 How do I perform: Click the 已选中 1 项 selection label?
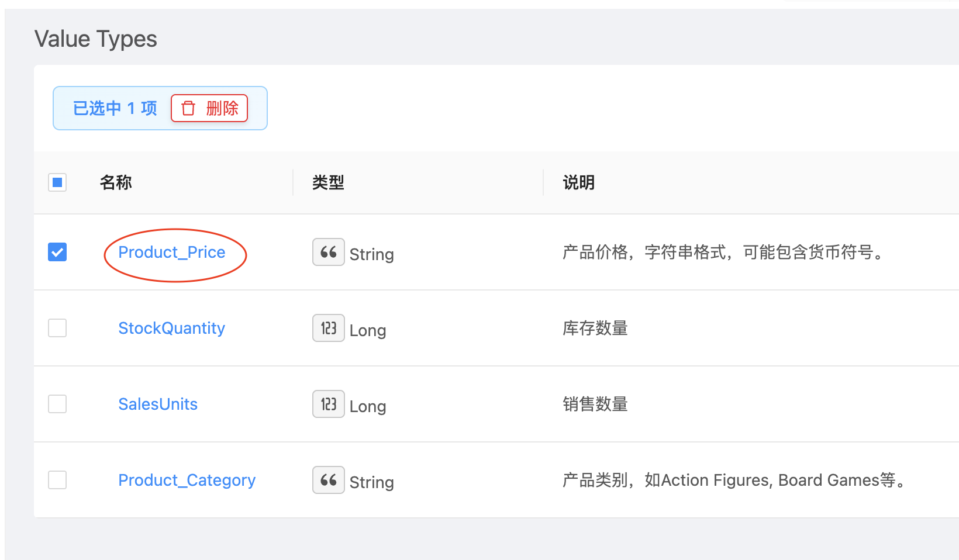(x=115, y=108)
